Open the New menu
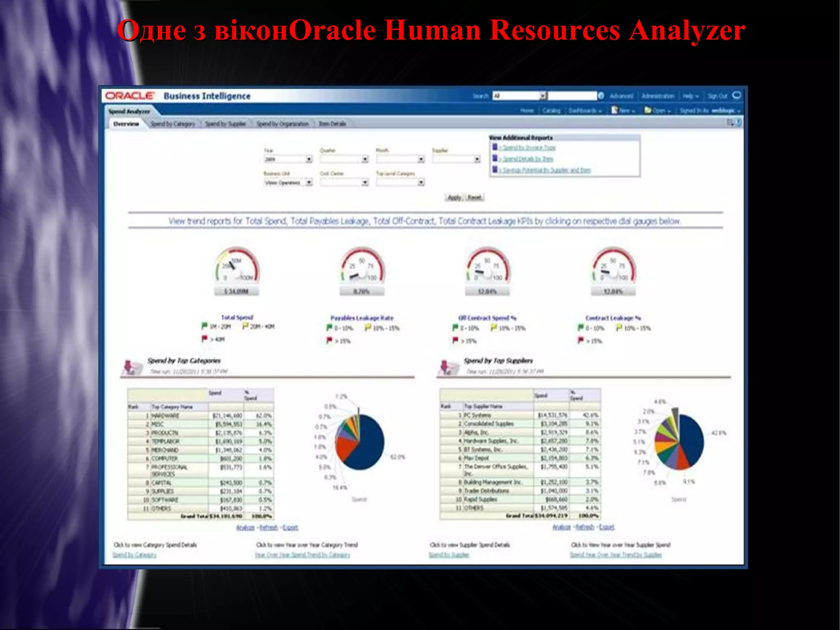 627,111
